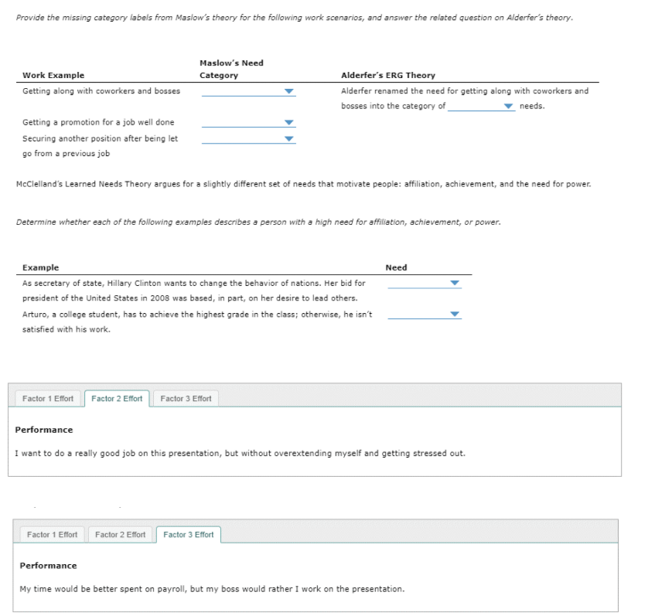
Task: Select the Factor 1 Effort tab in the bottom panel
Action: click(x=51, y=534)
